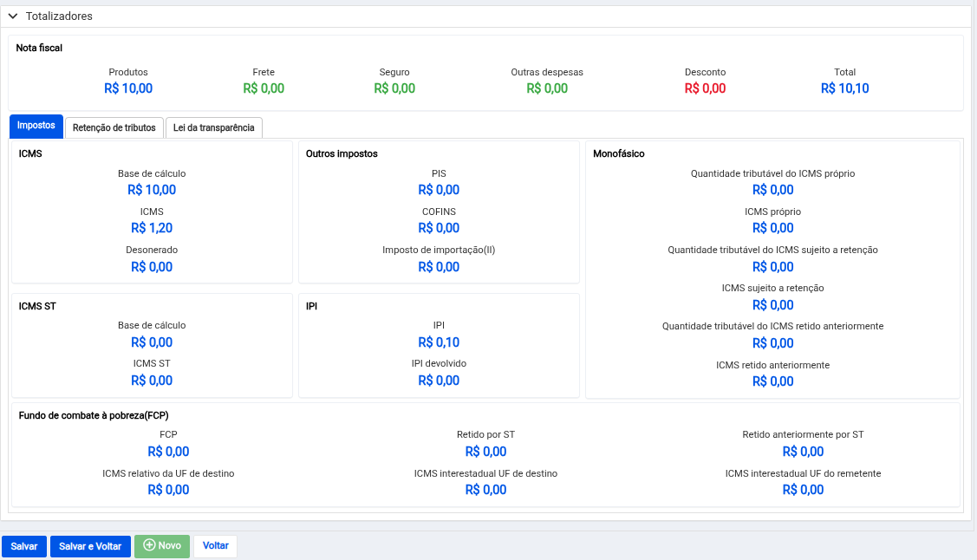The image size is (977, 560).
Task: Click the Voltar button
Action: [x=215, y=546]
